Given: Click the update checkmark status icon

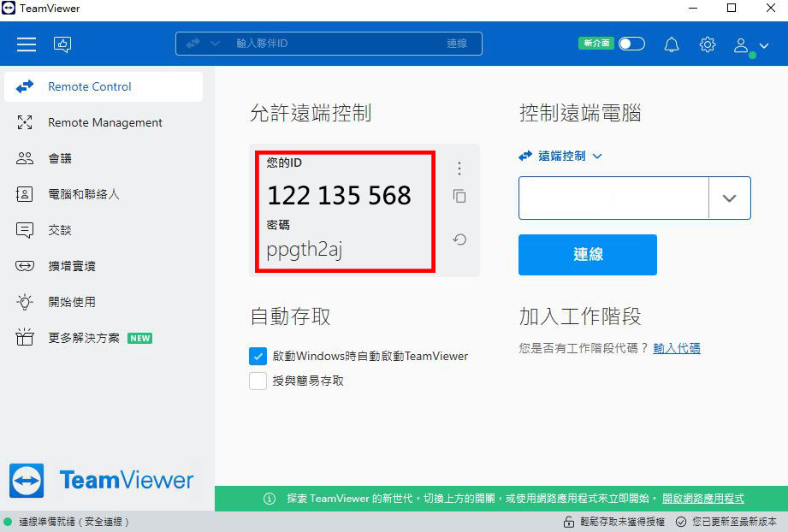Looking at the screenshot, I should [681, 522].
